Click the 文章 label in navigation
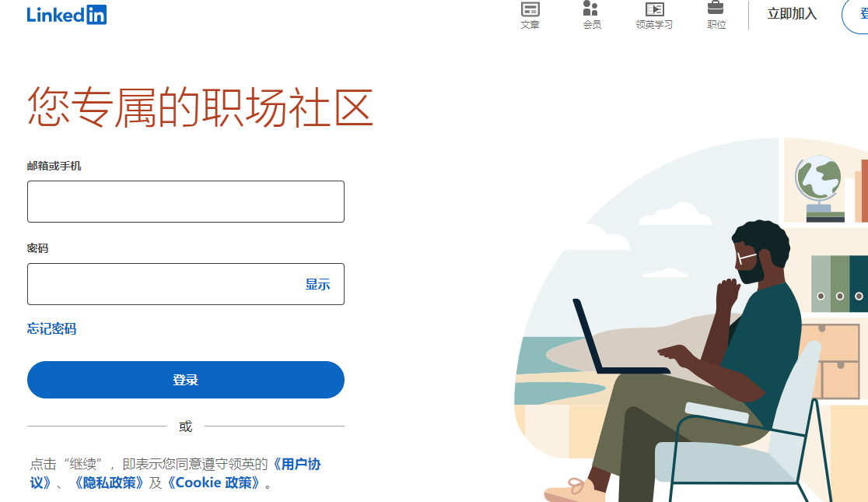The image size is (868, 502). 530,24
